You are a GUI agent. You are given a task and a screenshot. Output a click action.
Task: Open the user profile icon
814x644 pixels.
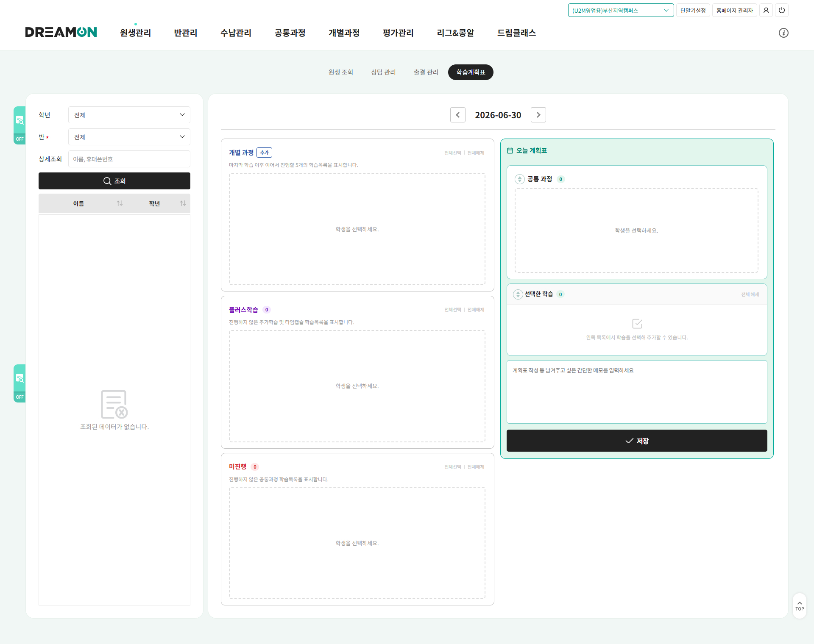click(x=766, y=10)
